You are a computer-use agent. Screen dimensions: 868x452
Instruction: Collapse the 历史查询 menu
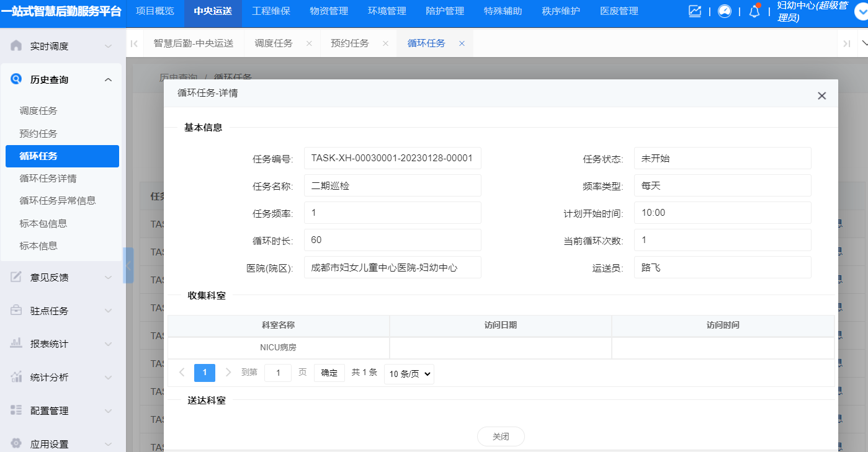108,80
